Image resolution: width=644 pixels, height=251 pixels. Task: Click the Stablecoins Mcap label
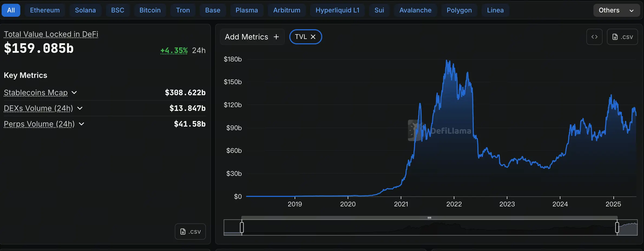click(36, 93)
